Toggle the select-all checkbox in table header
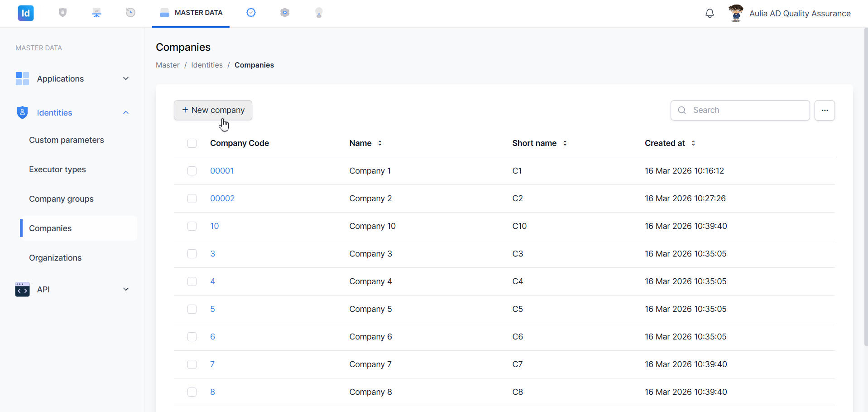This screenshot has width=868, height=412. click(x=192, y=143)
